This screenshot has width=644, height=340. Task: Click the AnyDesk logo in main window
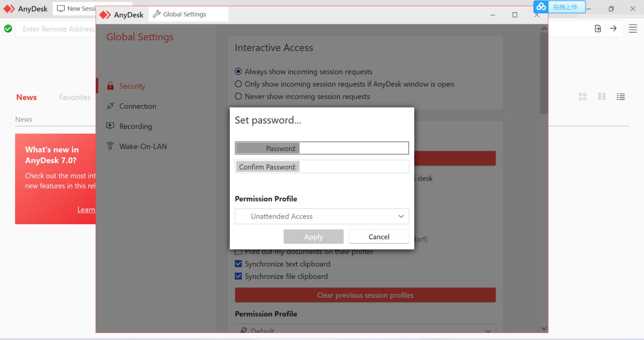[x=9, y=9]
